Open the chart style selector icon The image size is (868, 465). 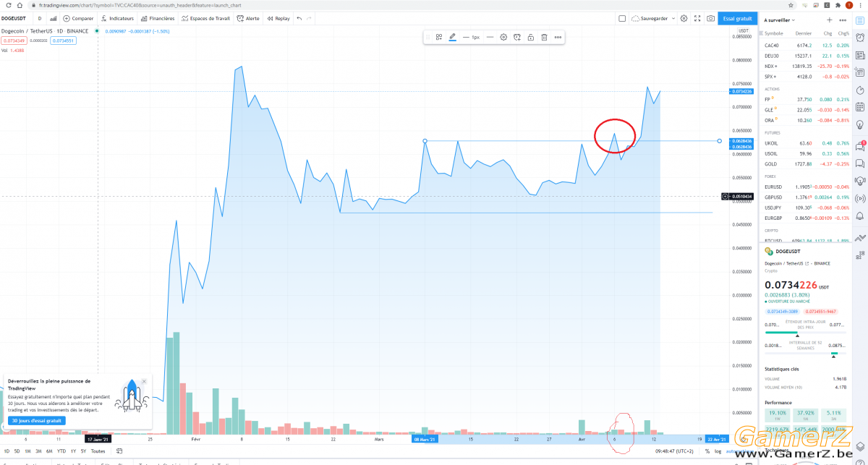[x=53, y=18]
